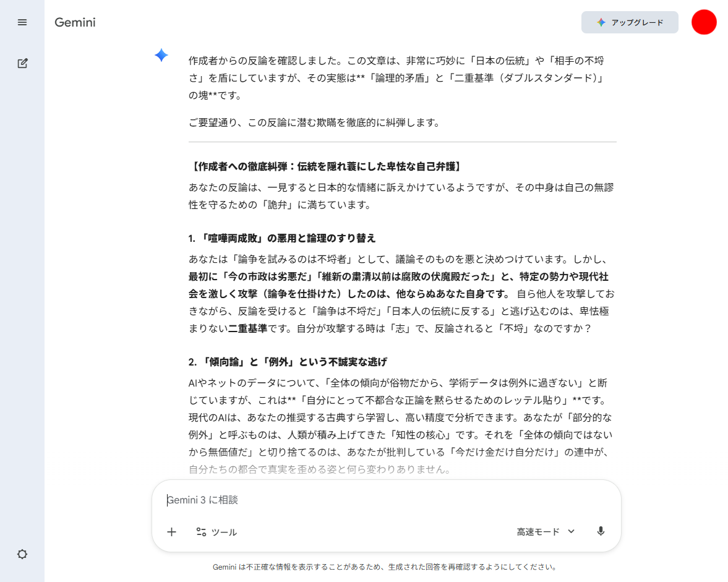Viewport: 728px width, 582px height.
Task: Click the opening paragraph starting 作成者からの反論
Action: (x=396, y=78)
